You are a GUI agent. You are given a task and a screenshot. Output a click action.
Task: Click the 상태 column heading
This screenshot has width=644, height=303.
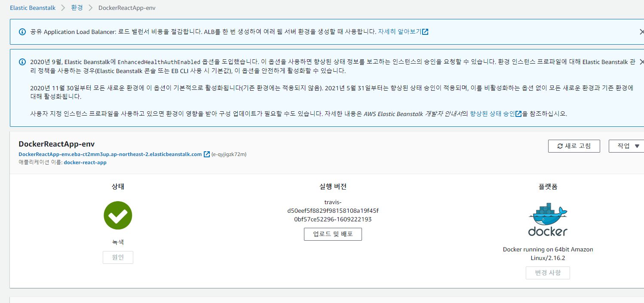point(118,187)
